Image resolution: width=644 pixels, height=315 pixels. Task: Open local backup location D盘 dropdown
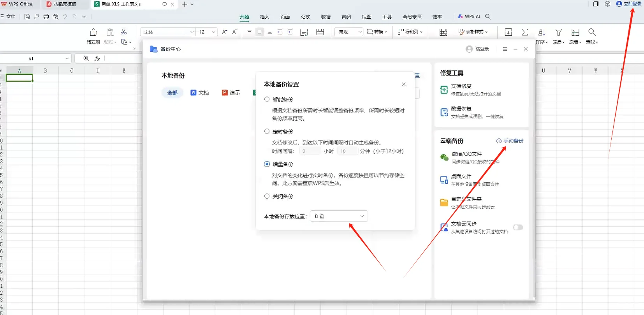(339, 216)
